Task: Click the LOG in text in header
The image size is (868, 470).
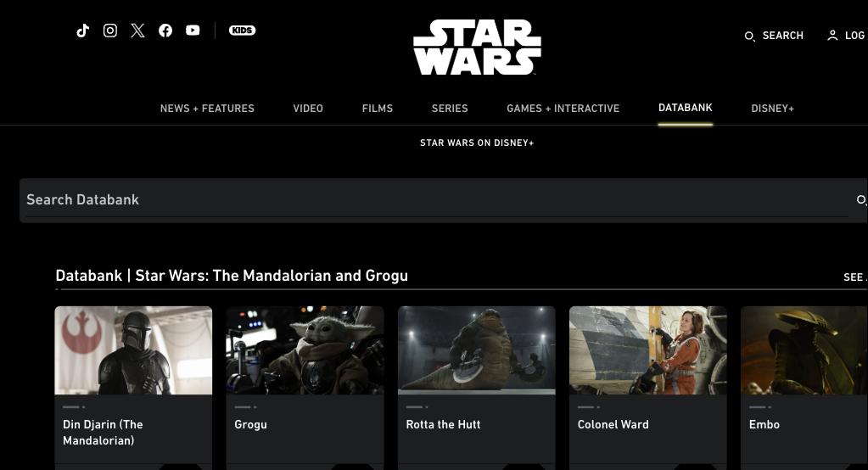Action: point(856,36)
